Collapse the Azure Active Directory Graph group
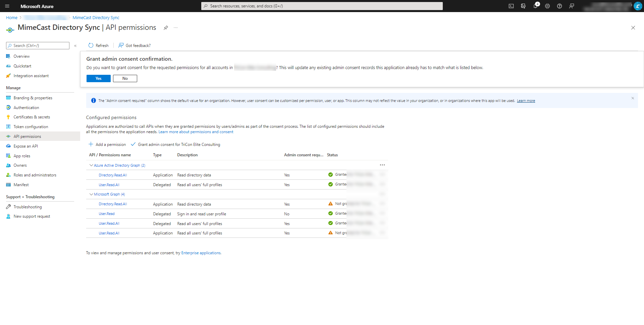Viewport: 644px width, 325px height. 91,165
